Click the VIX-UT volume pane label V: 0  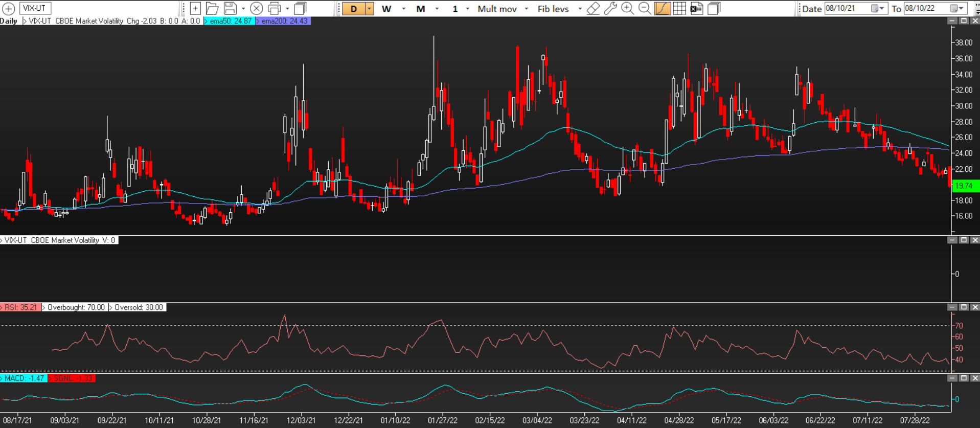coord(59,240)
